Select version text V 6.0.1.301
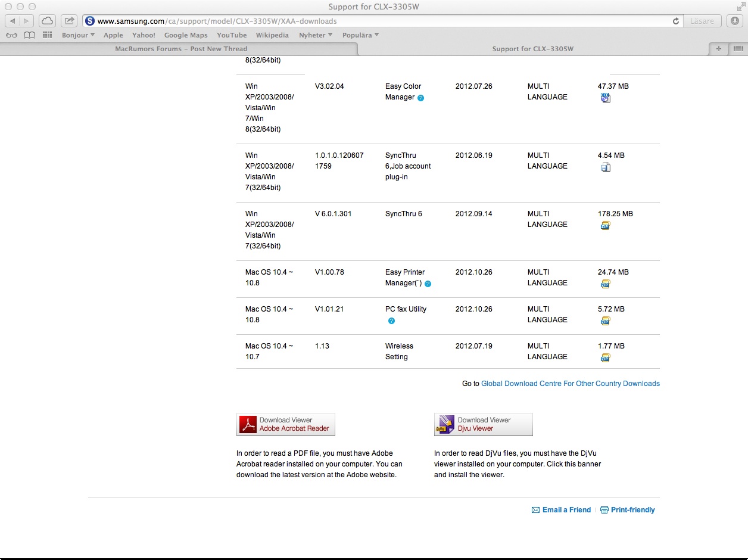 [333, 214]
